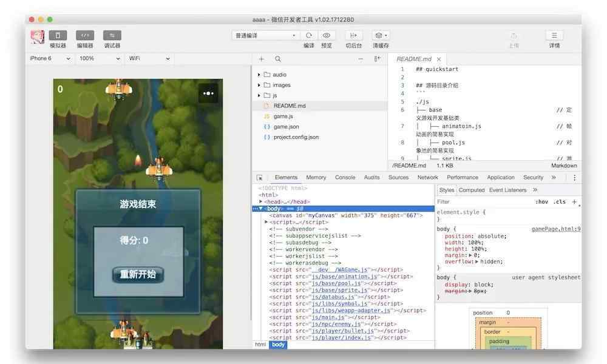Click the user avatar in the toolbar
This screenshot has height=364, width=607.
(38, 37)
